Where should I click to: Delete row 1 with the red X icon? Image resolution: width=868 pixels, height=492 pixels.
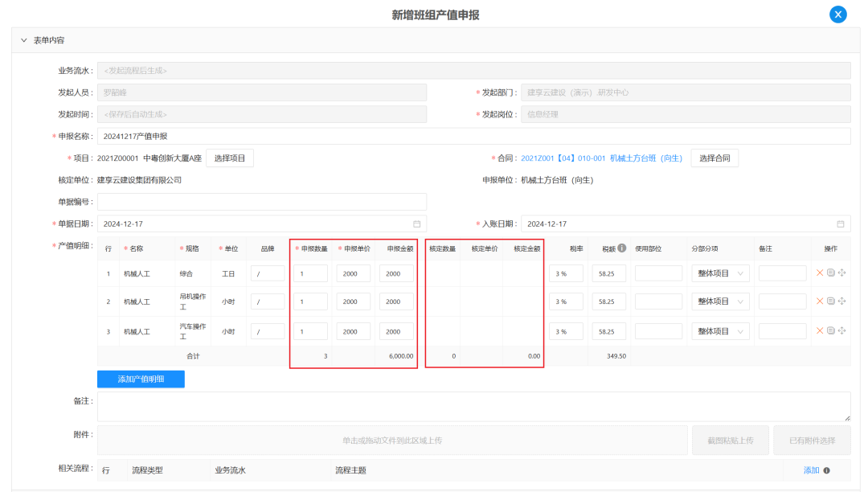[820, 273]
